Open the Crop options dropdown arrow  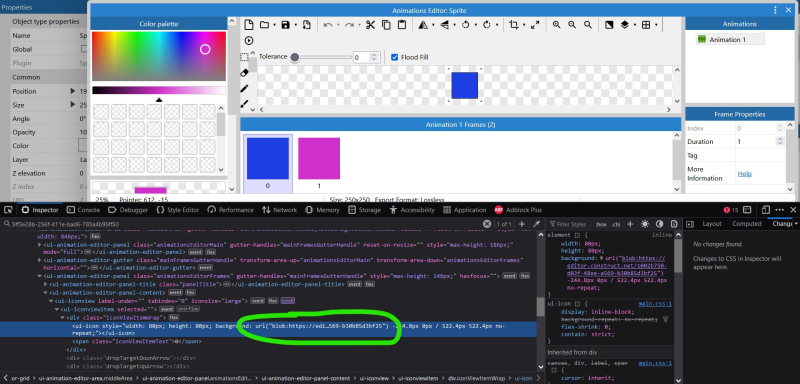(x=524, y=25)
